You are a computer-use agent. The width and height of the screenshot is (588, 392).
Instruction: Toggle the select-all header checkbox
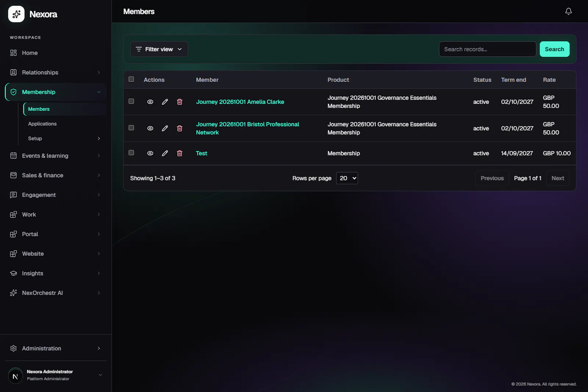(x=131, y=79)
